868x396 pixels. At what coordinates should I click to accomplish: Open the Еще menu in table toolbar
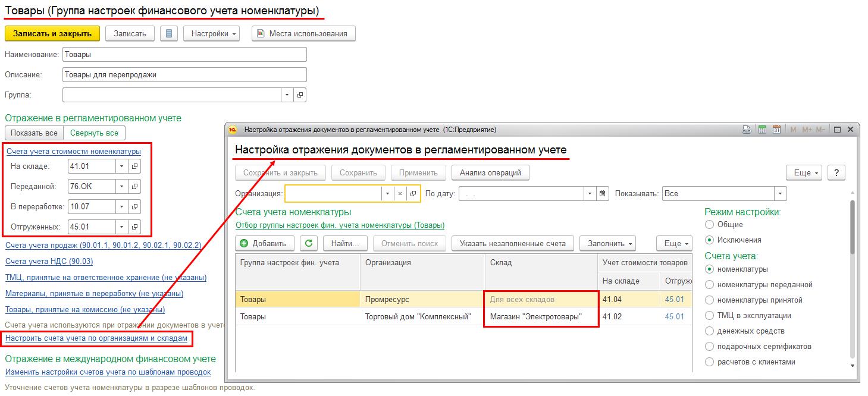tap(675, 243)
